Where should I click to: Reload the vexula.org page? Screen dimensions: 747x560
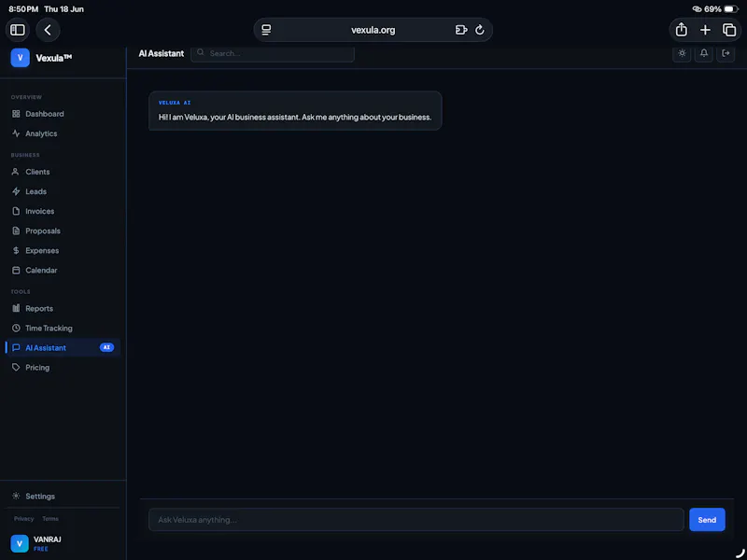480,30
